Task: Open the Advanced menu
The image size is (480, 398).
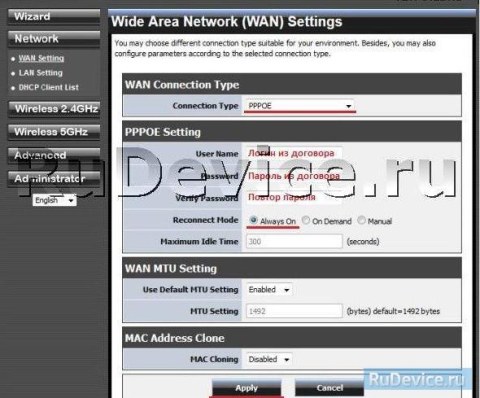Action: (x=54, y=155)
